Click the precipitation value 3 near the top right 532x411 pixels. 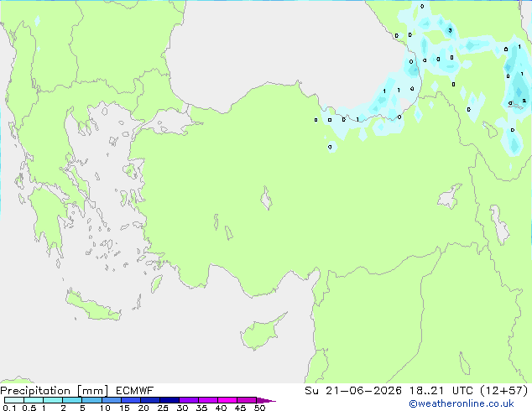(450, 30)
